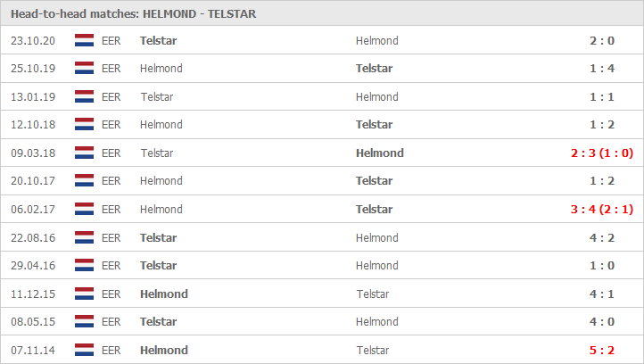
Task: Click Netherlands flag in 08.05.15 row
Action: point(84,322)
